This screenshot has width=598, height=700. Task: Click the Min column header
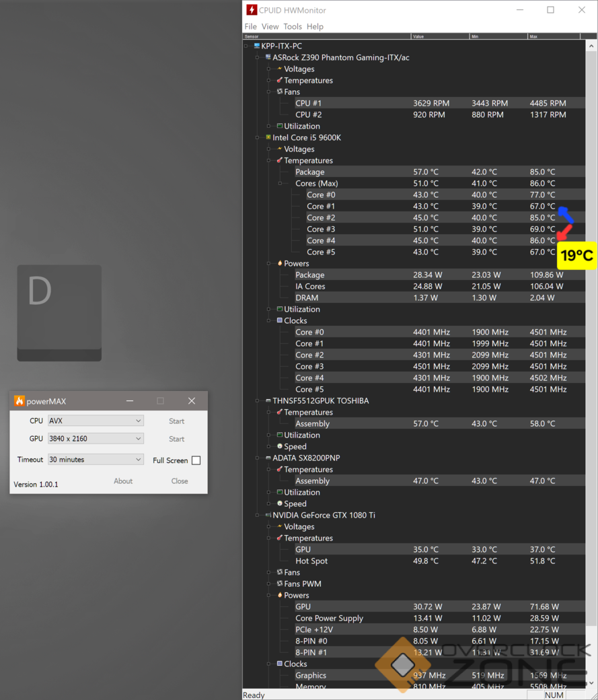click(498, 36)
